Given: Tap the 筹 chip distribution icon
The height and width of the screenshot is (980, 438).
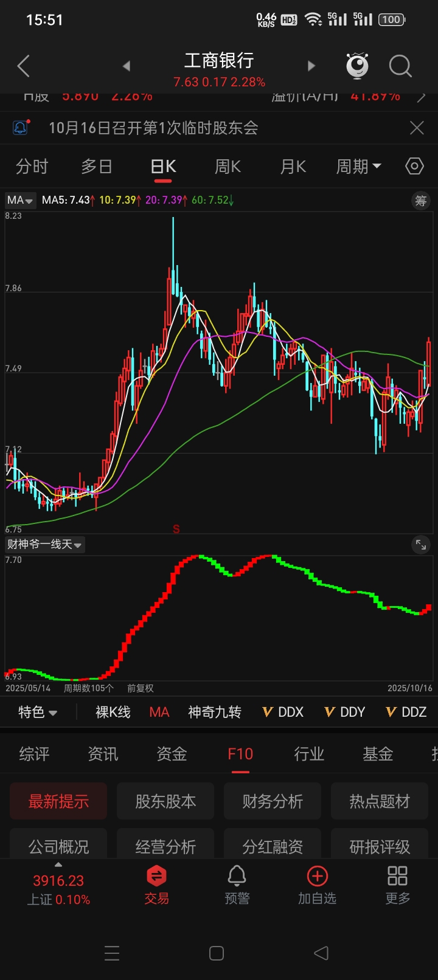Looking at the screenshot, I should 421,201.
